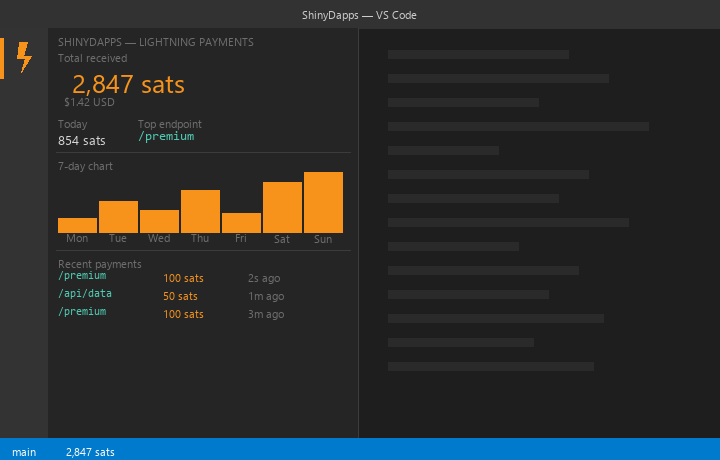
Task: Click the 50 sats payment amount
Action: (x=180, y=296)
